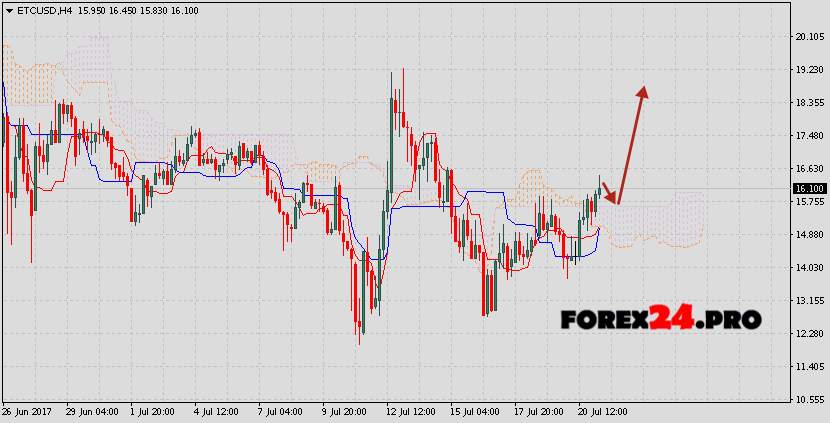This screenshot has height=423, width=830.
Task: Click the 26 Jun 2017 date label
Action: tap(27, 411)
